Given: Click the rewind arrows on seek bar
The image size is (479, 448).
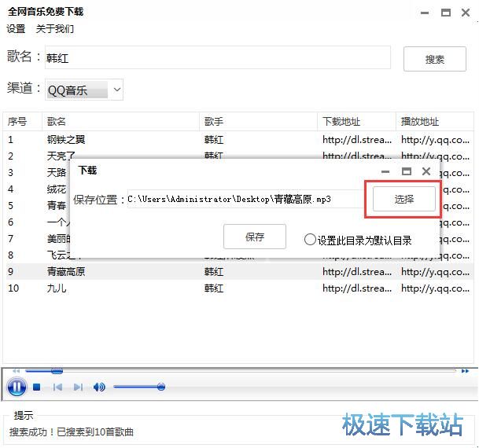Looking at the screenshot, I should 16,371.
